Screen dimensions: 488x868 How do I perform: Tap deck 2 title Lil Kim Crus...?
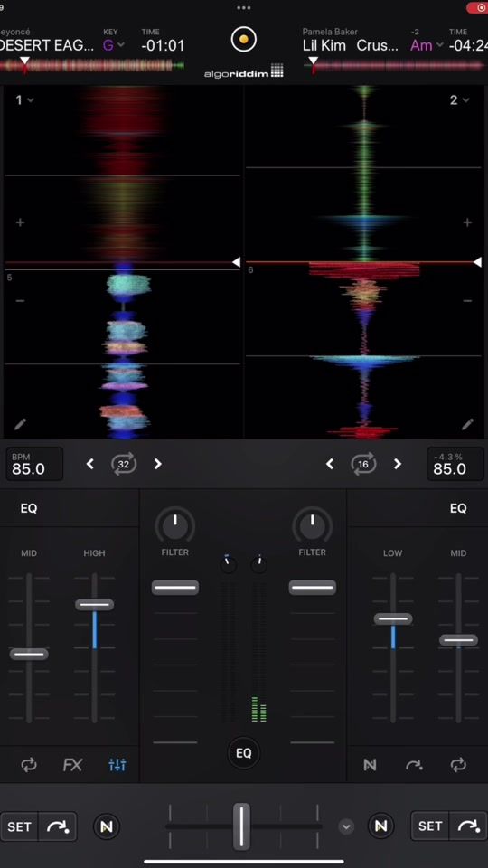[x=351, y=45]
